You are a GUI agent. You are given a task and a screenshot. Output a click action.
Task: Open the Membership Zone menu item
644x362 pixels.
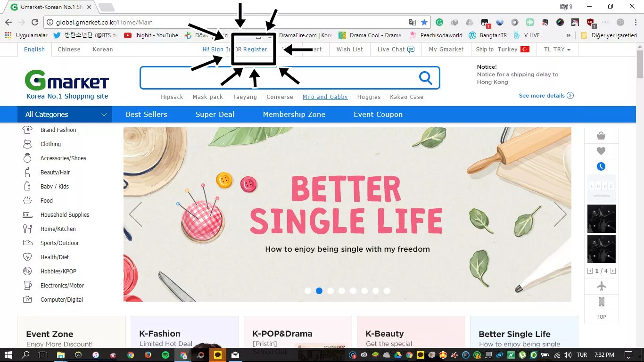(294, 115)
